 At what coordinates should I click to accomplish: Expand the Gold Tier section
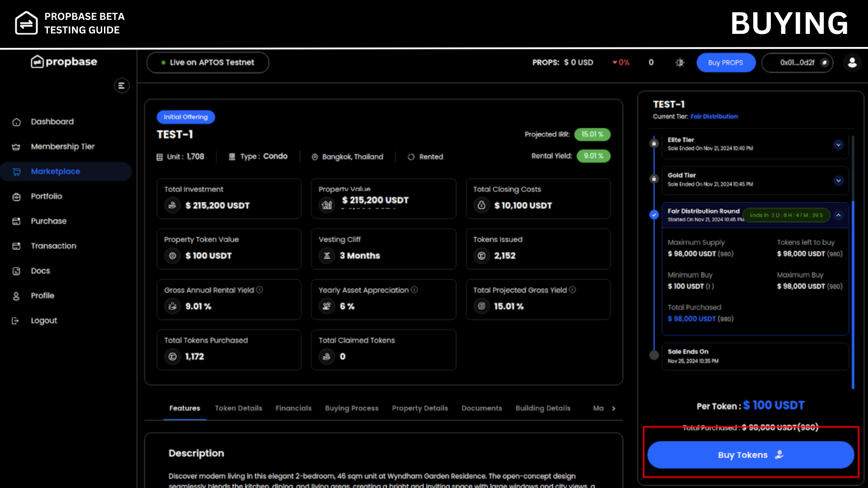838,180
